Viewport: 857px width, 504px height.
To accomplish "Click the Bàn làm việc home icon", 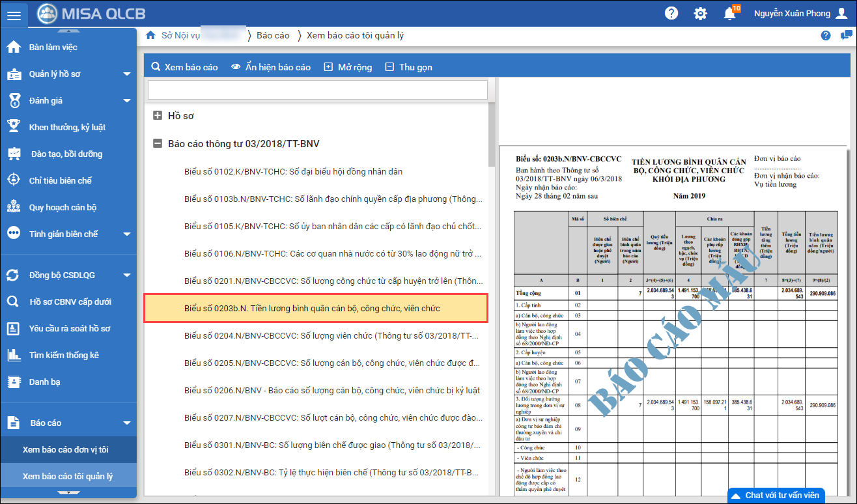I will pyautogui.click(x=14, y=48).
